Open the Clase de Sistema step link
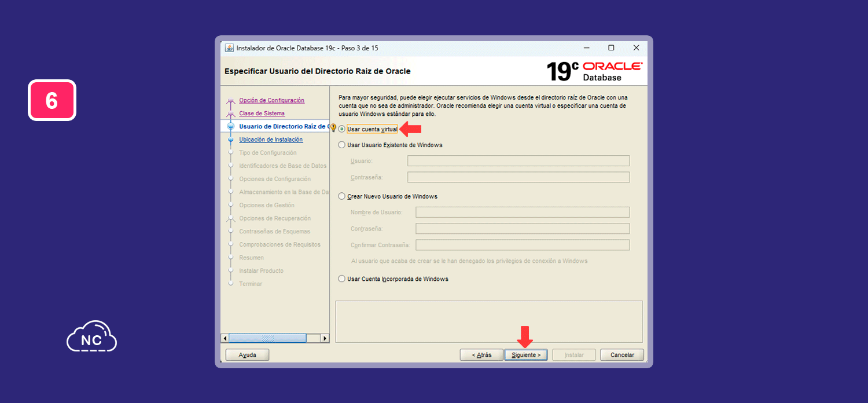Screen dimensions: 868x403 pos(262,113)
